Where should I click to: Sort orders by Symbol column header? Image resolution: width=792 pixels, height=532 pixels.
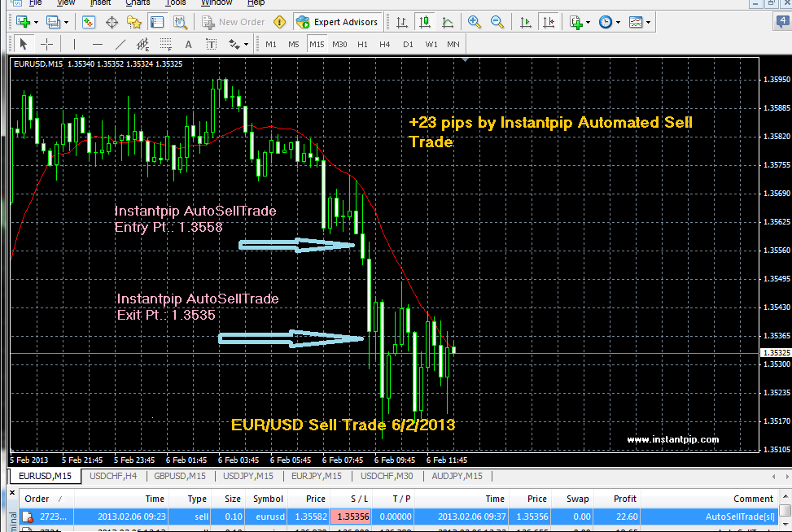268,499
